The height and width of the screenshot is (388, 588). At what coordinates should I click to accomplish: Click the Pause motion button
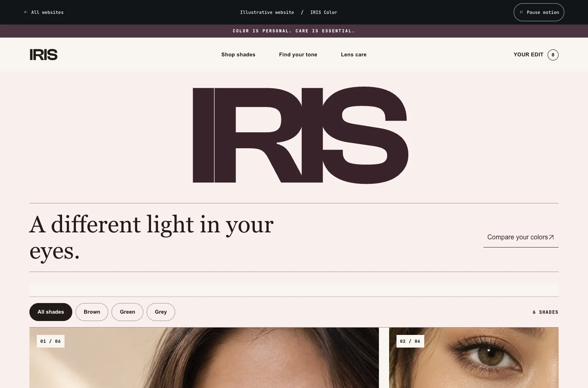click(539, 12)
